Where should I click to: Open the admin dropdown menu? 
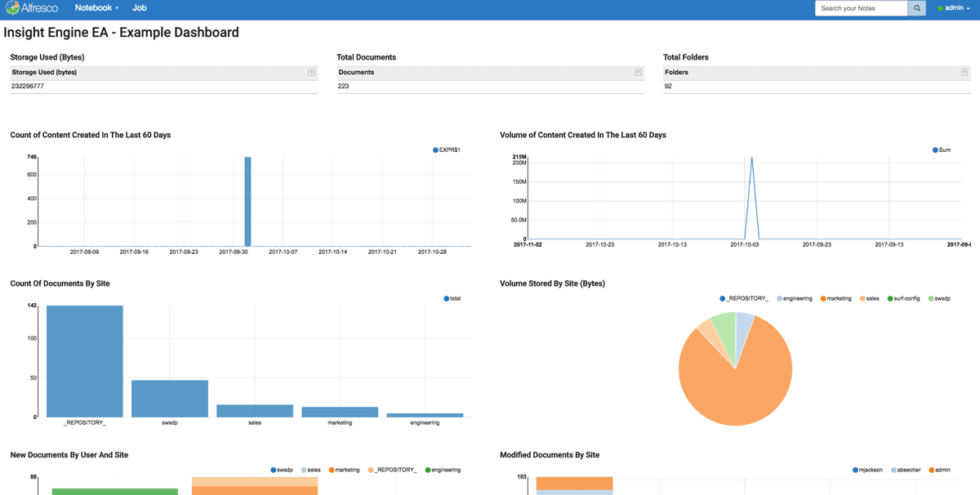coord(954,7)
